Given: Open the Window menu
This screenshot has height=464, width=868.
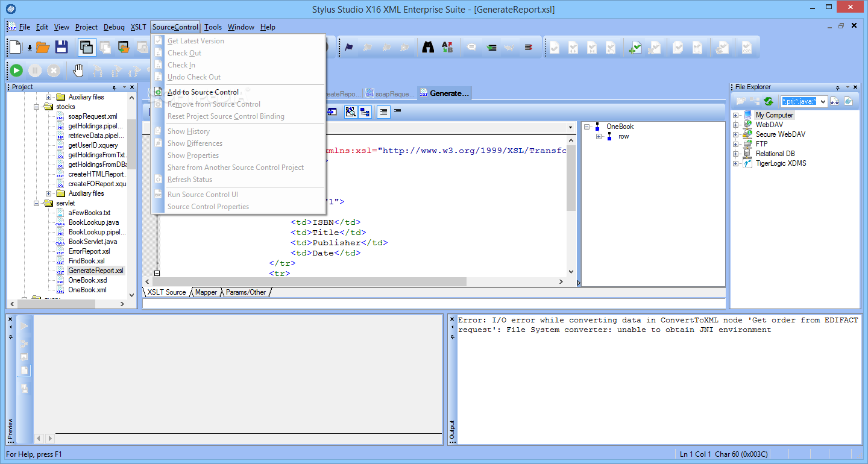Looking at the screenshot, I should 241,27.
